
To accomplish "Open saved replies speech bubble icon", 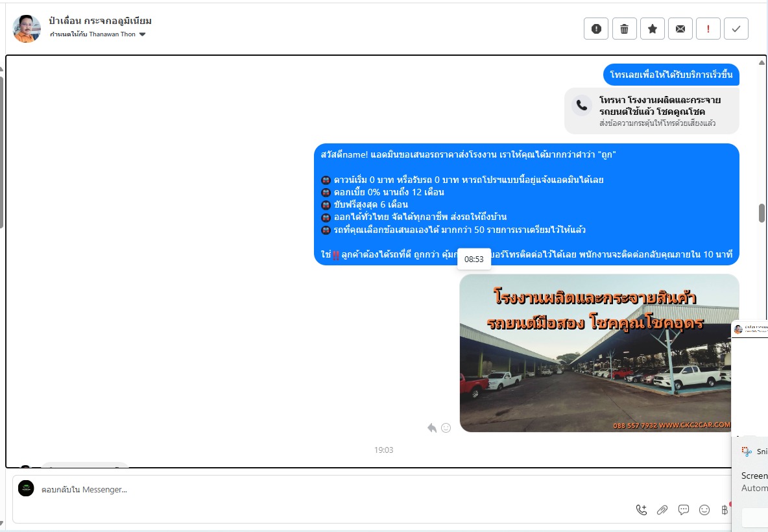I will click(684, 510).
